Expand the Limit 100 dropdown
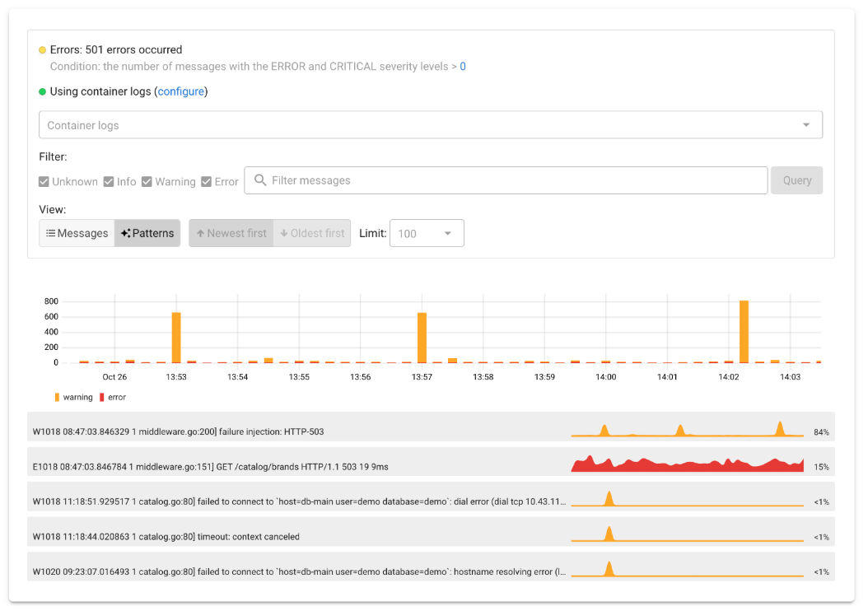This screenshot has width=868, height=611. click(427, 233)
